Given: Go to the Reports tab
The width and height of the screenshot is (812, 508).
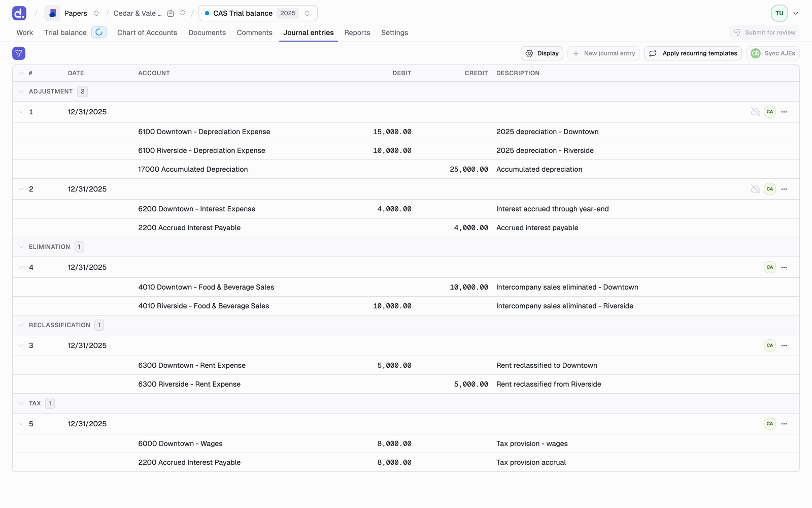Looking at the screenshot, I should pos(357,33).
